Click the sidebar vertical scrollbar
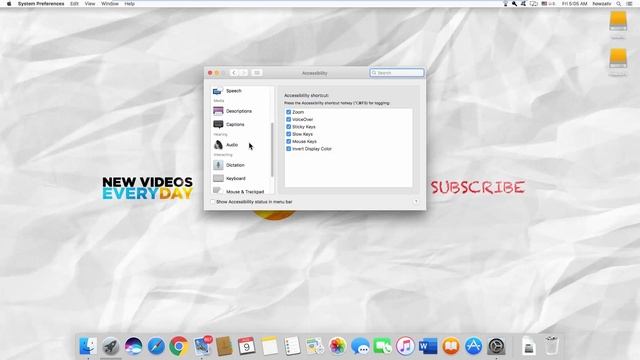 (x=272, y=149)
